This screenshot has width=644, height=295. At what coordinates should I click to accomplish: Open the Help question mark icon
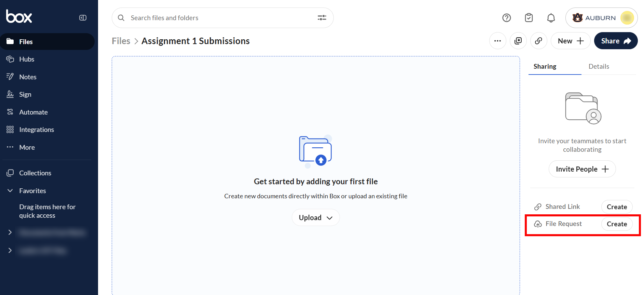pyautogui.click(x=506, y=18)
